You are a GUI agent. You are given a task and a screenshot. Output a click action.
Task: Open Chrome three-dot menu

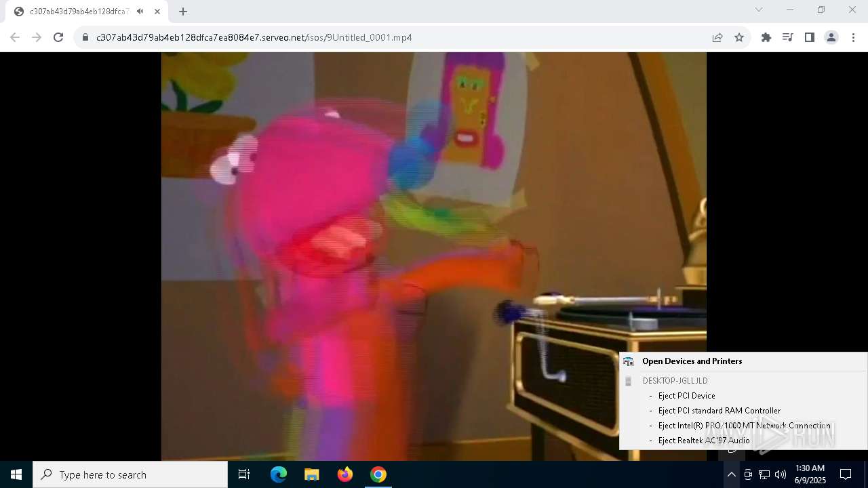[853, 37]
